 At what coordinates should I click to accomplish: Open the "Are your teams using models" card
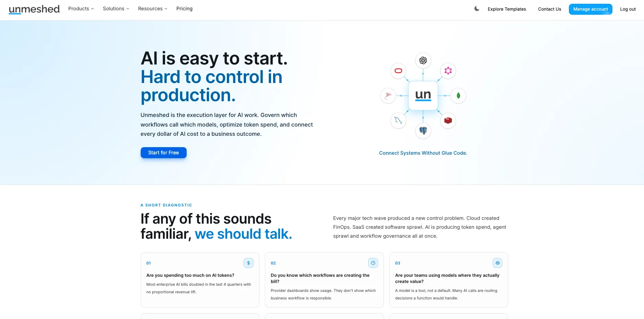449,280
